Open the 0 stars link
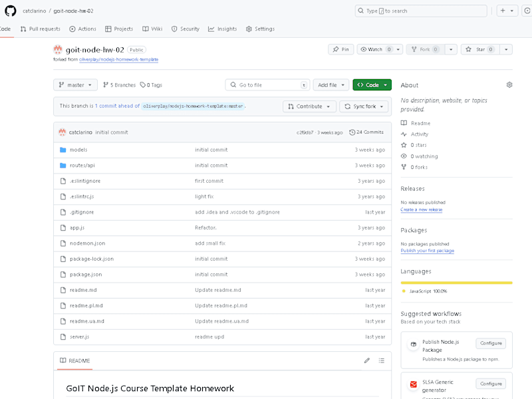The width and height of the screenshot is (532, 399). pos(414,145)
